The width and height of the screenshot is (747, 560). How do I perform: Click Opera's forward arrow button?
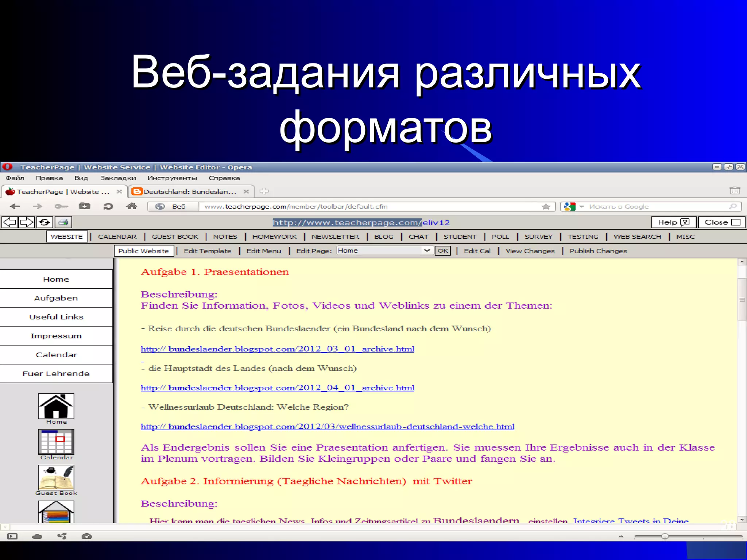coord(38,206)
